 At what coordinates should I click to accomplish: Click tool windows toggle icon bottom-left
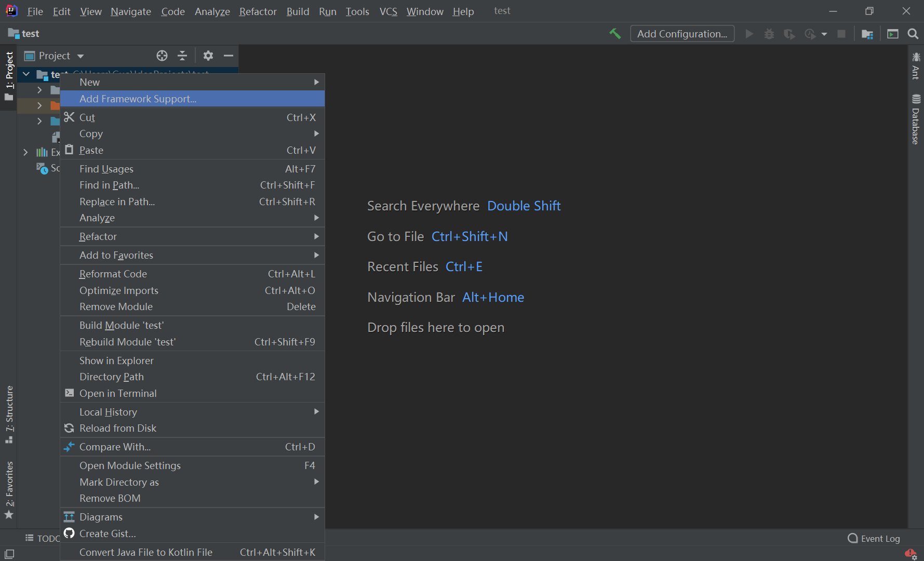pos(9,554)
